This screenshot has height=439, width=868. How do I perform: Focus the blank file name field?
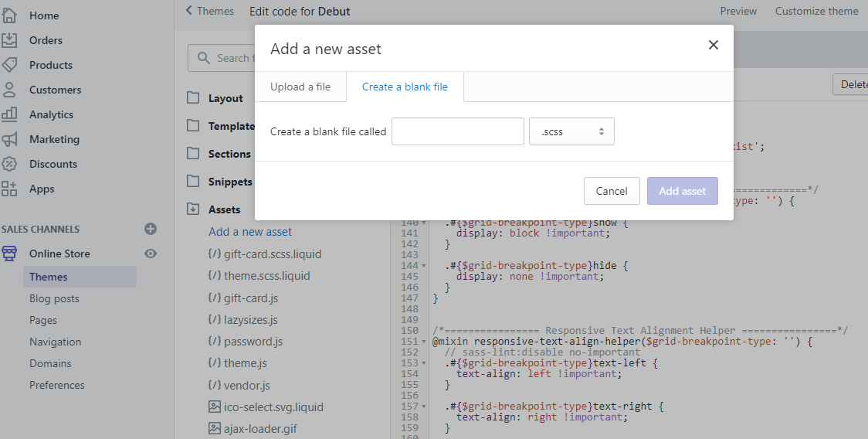(x=458, y=131)
